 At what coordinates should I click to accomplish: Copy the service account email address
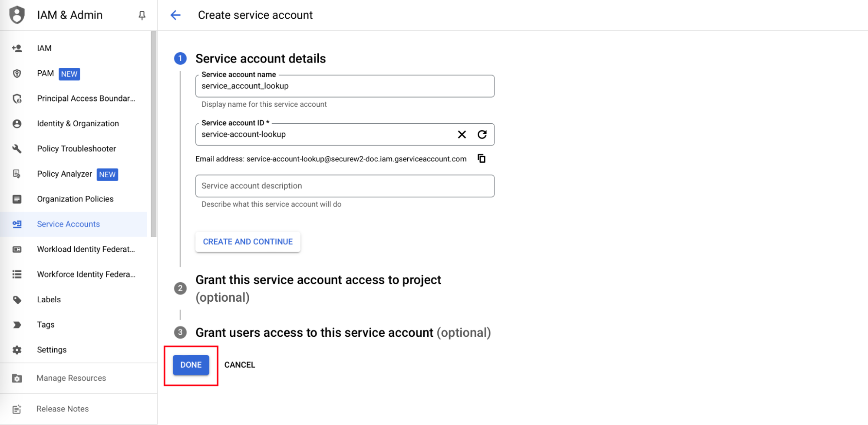[x=481, y=158]
